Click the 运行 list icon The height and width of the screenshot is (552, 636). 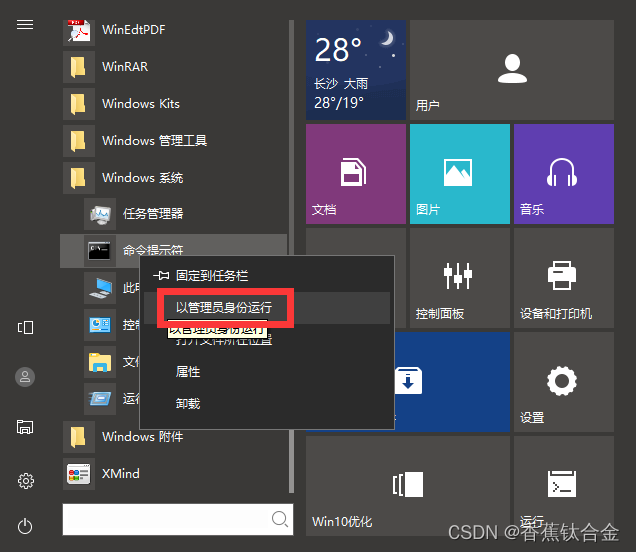click(100, 399)
